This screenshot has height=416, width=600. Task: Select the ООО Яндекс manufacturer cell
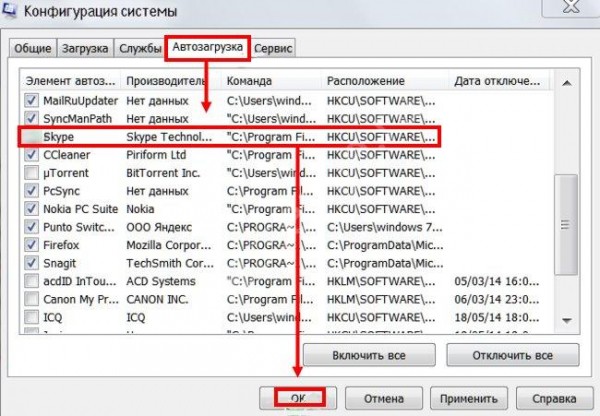tap(159, 227)
